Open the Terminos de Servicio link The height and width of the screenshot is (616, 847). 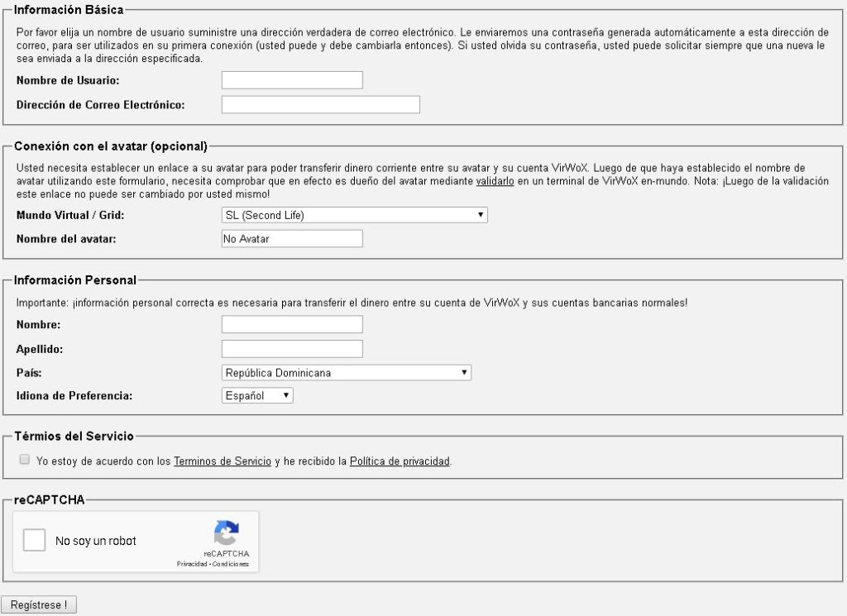click(223, 461)
